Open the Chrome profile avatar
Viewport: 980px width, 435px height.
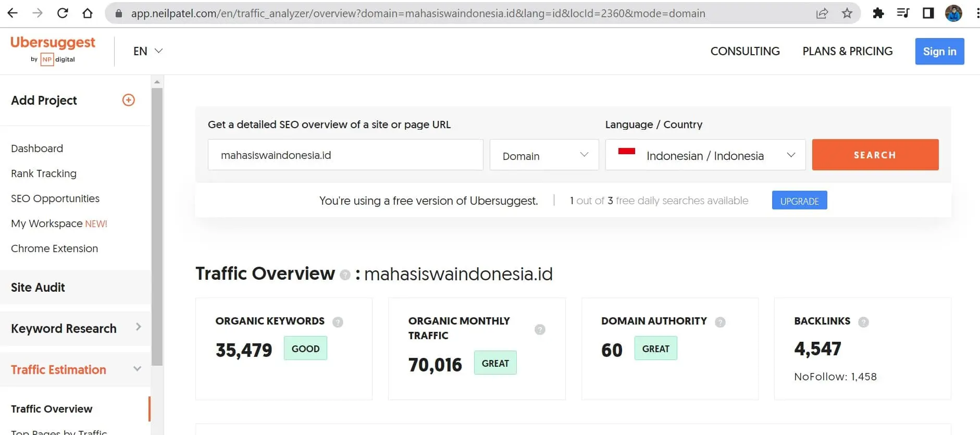tap(953, 13)
